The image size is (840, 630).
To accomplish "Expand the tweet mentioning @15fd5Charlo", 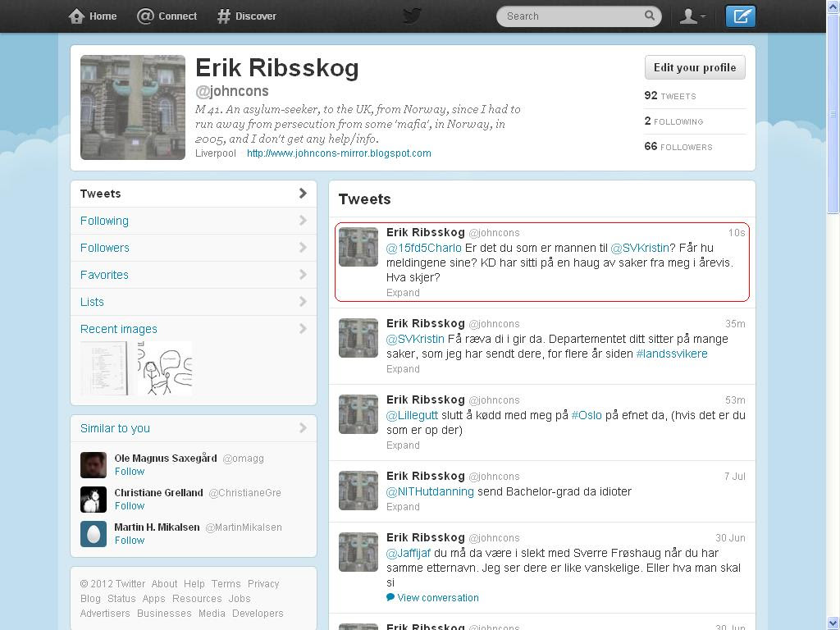I will coord(403,293).
